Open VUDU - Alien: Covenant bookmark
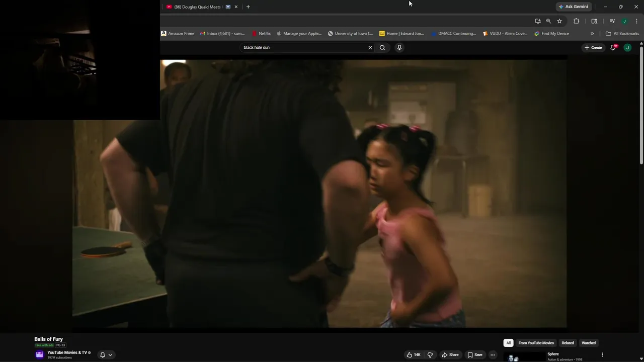The width and height of the screenshot is (644, 362). click(x=505, y=34)
